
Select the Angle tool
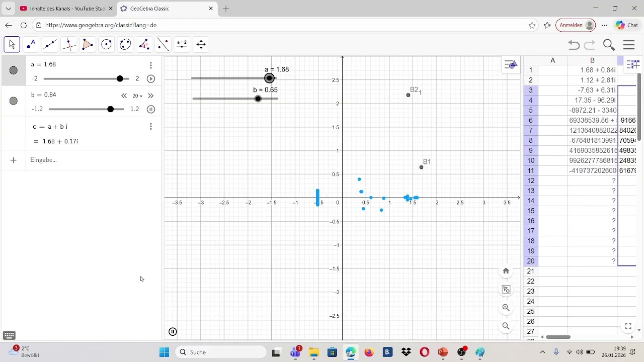click(x=144, y=45)
